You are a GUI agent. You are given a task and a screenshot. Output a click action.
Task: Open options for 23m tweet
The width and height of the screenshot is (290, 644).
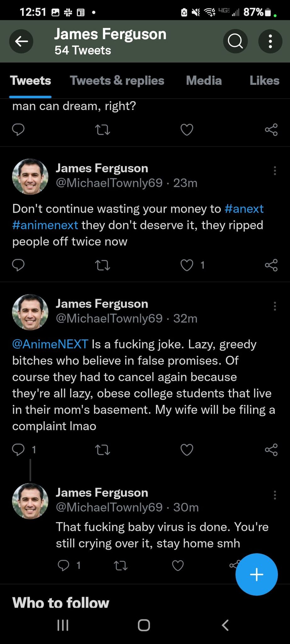[x=275, y=171]
